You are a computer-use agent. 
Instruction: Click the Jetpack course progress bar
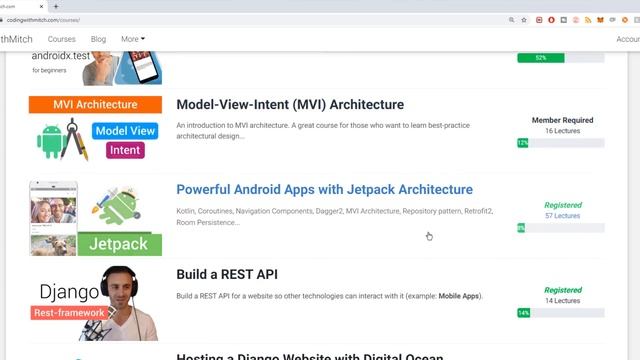click(561, 228)
